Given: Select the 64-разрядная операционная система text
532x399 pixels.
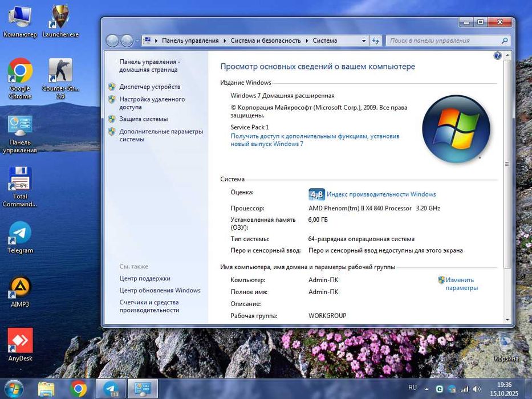Looking at the screenshot, I should tap(362, 239).
